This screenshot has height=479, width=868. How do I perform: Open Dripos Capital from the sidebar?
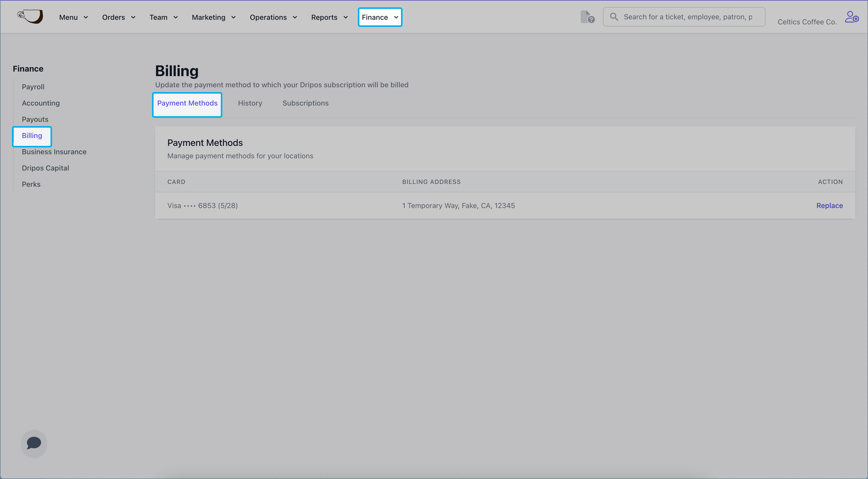(45, 168)
